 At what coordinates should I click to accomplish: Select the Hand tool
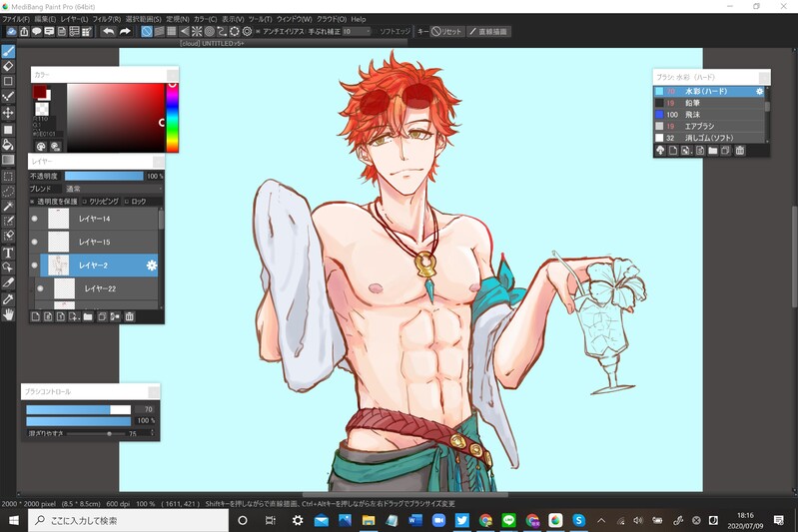coord(8,314)
